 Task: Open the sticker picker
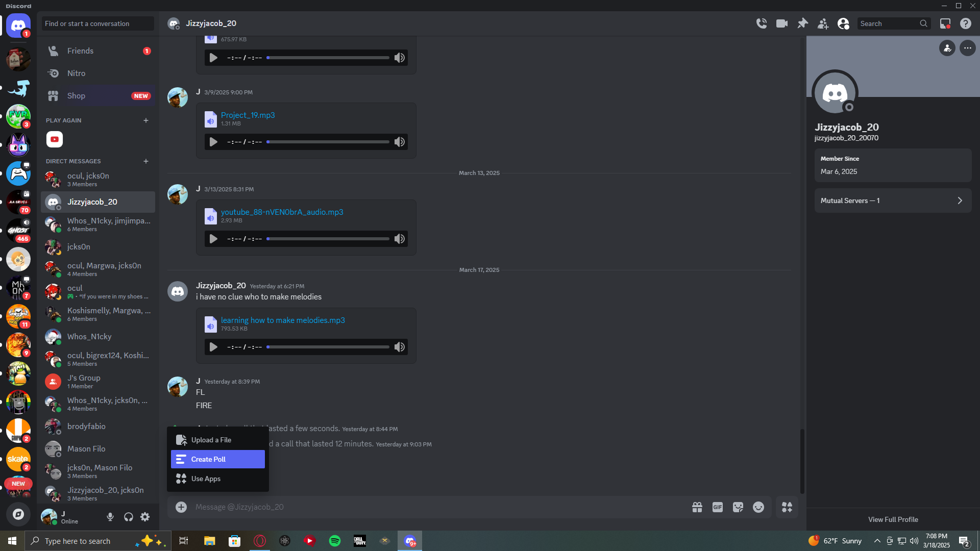[x=738, y=507]
